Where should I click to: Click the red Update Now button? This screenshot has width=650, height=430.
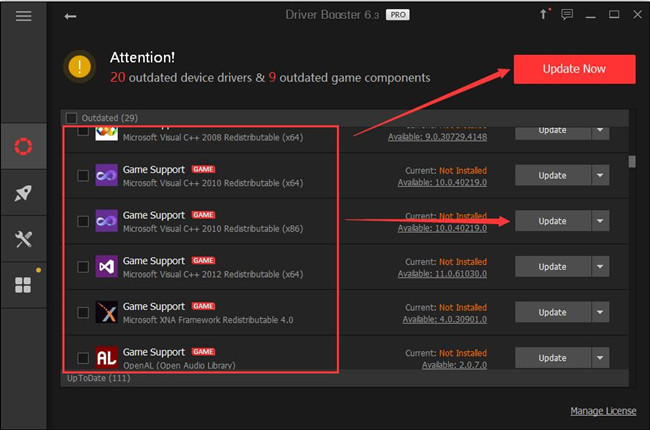tap(574, 69)
